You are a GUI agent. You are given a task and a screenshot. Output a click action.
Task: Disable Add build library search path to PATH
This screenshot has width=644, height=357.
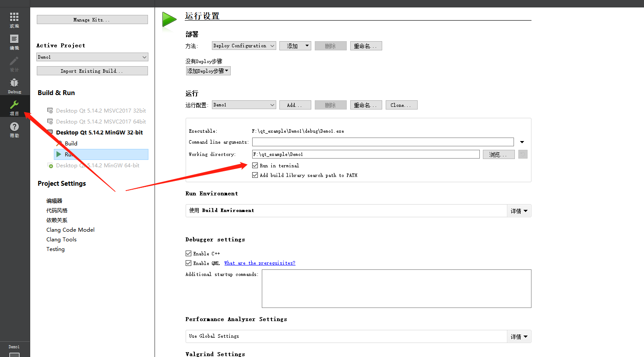point(255,175)
